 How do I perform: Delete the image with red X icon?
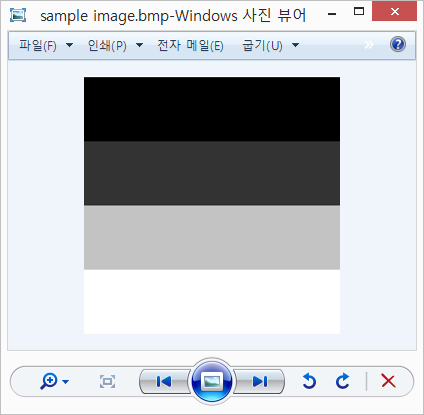tap(388, 381)
